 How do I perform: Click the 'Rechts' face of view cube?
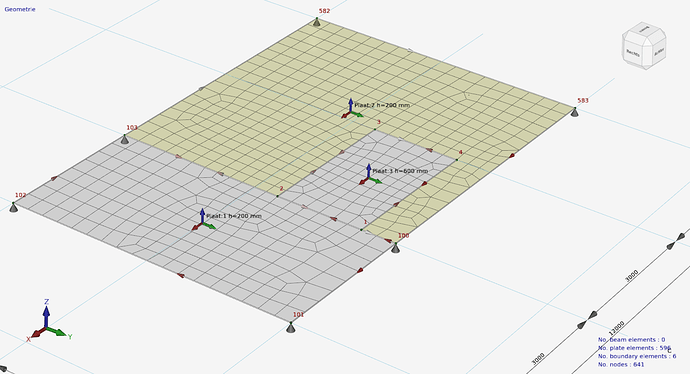[x=633, y=53]
